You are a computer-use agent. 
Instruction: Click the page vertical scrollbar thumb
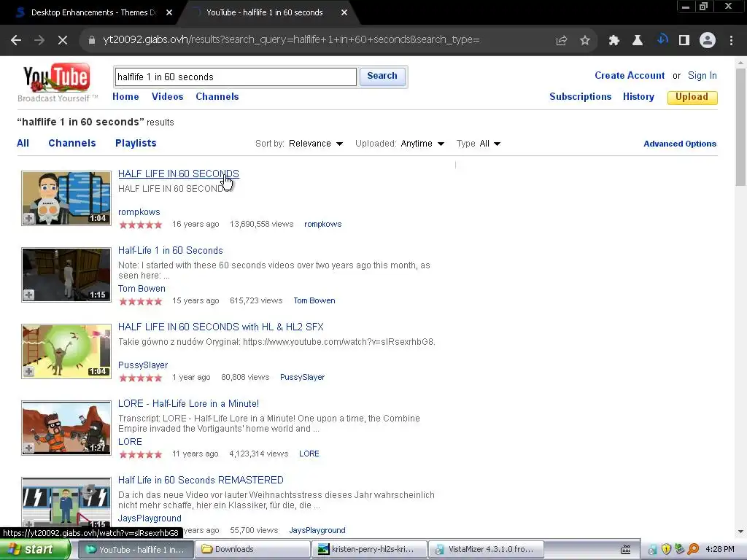coord(740,127)
